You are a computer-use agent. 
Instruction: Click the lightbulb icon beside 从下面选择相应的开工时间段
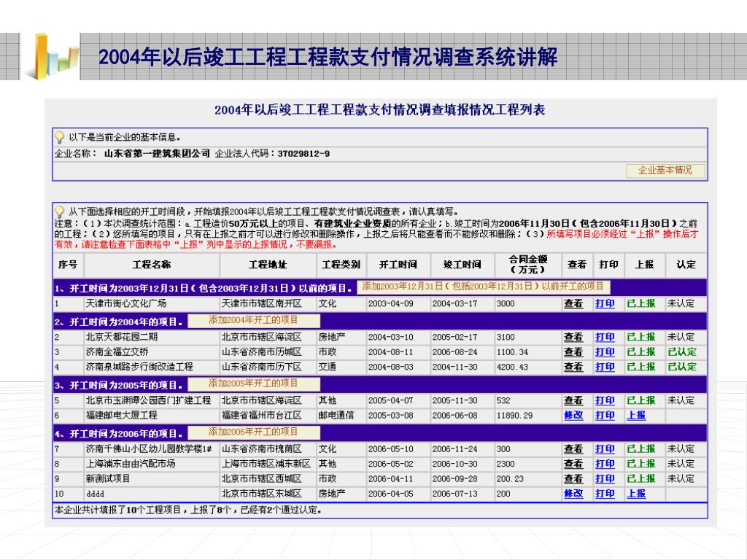(x=60, y=211)
